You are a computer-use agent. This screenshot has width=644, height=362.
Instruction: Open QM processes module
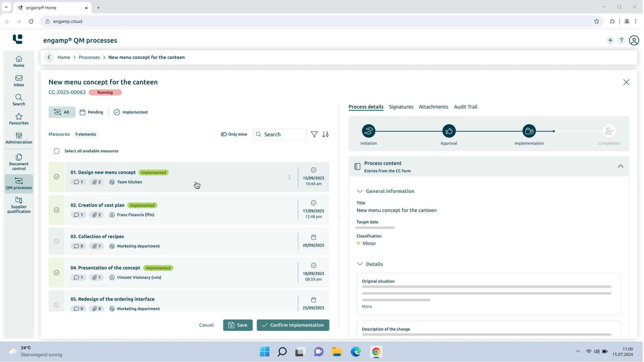point(19,184)
